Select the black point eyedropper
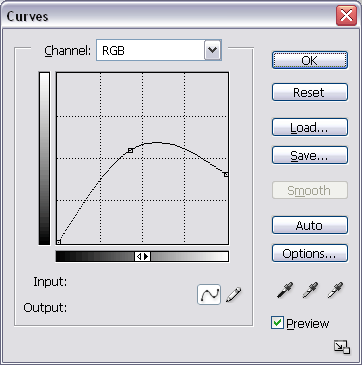362x365 pixels. pyautogui.click(x=285, y=290)
